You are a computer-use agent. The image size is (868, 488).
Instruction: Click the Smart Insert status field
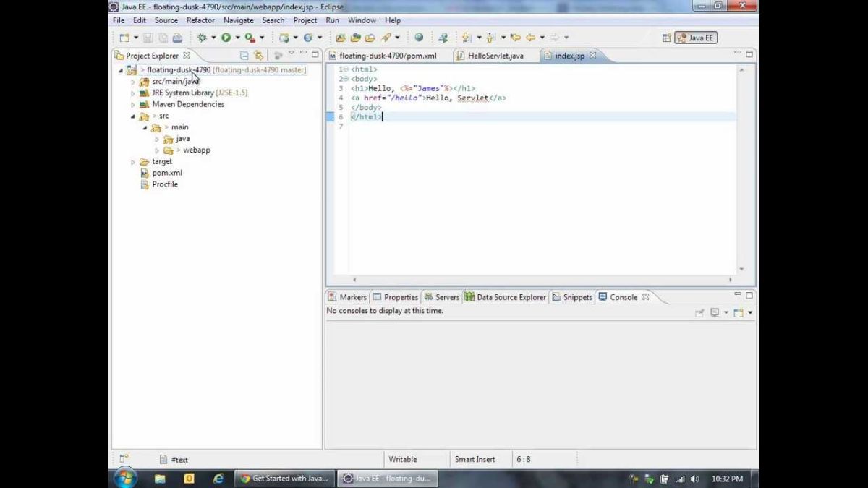(475, 459)
